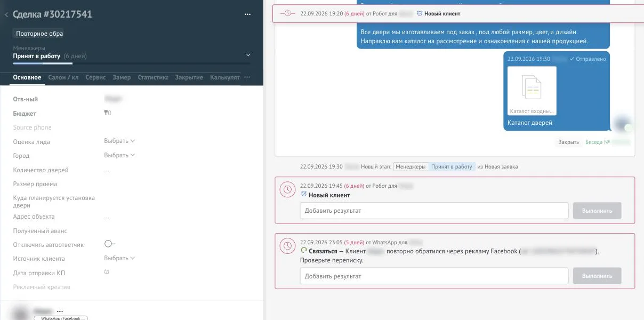Viewport: 644px width, 320px height.
Task: Show more tabs via three-dot icon
Action: coord(247,77)
